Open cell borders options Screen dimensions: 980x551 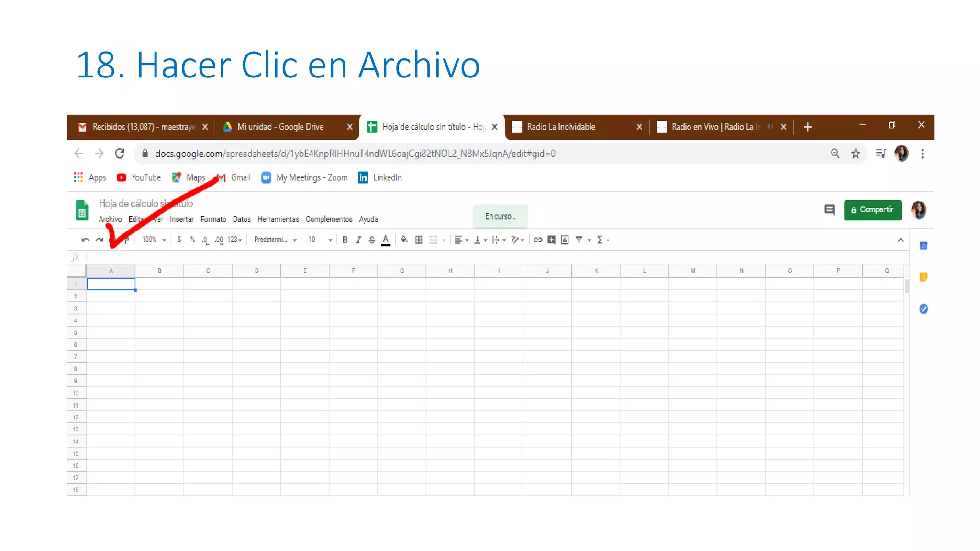pos(419,240)
